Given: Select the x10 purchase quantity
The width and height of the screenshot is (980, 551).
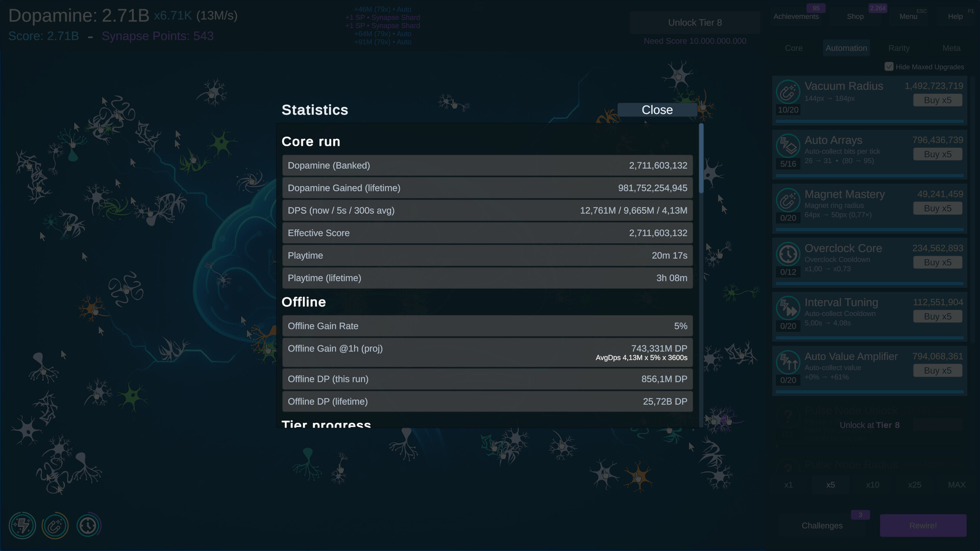Looking at the screenshot, I should point(872,485).
